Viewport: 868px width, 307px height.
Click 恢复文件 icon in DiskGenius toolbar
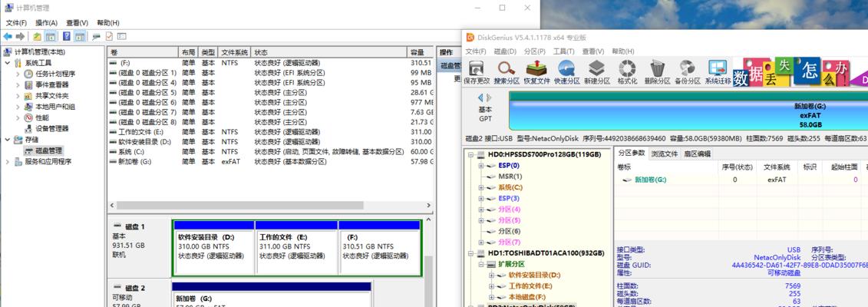536,72
